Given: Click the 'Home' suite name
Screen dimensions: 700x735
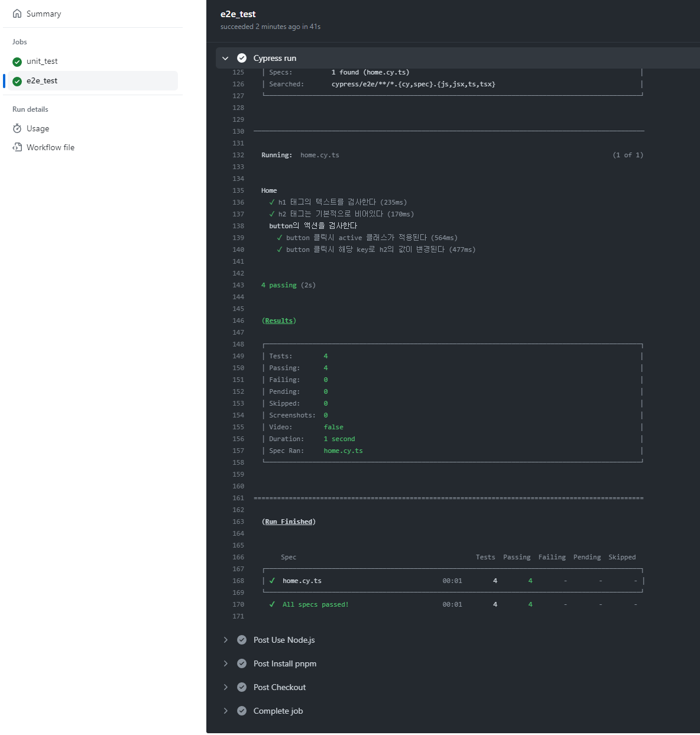Looking at the screenshot, I should pos(269,190).
